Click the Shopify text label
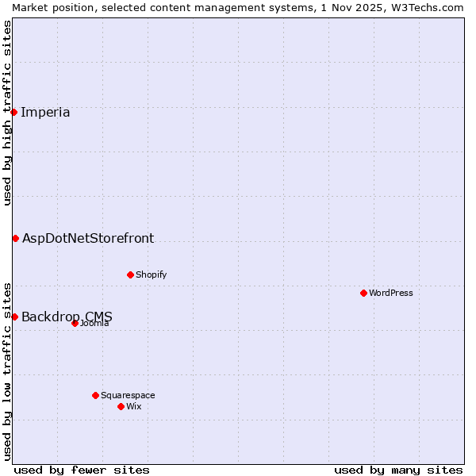 pyautogui.click(x=151, y=274)
